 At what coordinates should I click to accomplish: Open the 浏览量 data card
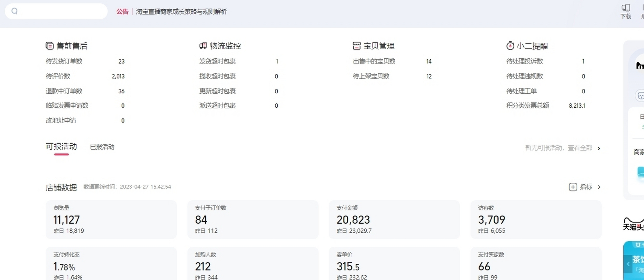click(111, 219)
